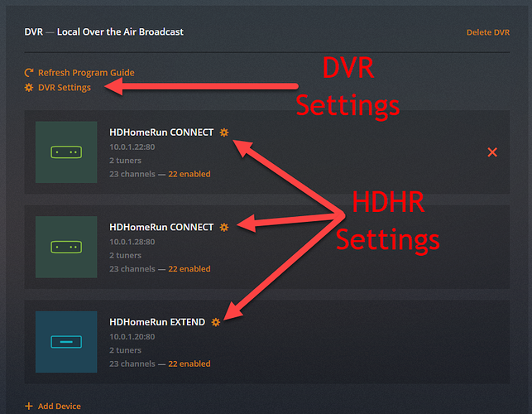Click HDHomeRun CONNECT title above 10.0.1.22:80
The width and height of the screenshot is (532, 414).
pos(161,132)
